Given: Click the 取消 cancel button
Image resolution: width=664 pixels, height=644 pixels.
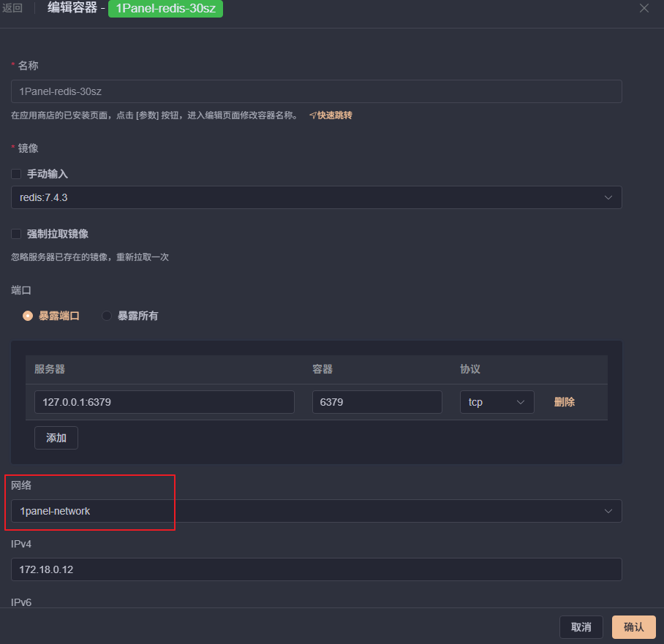Looking at the screenshot, I should pos(581,626).
